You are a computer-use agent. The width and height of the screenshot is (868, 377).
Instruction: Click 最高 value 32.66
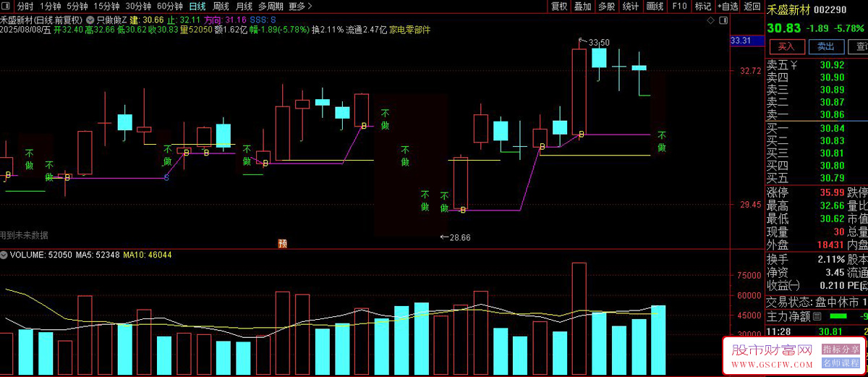(832, 206)
